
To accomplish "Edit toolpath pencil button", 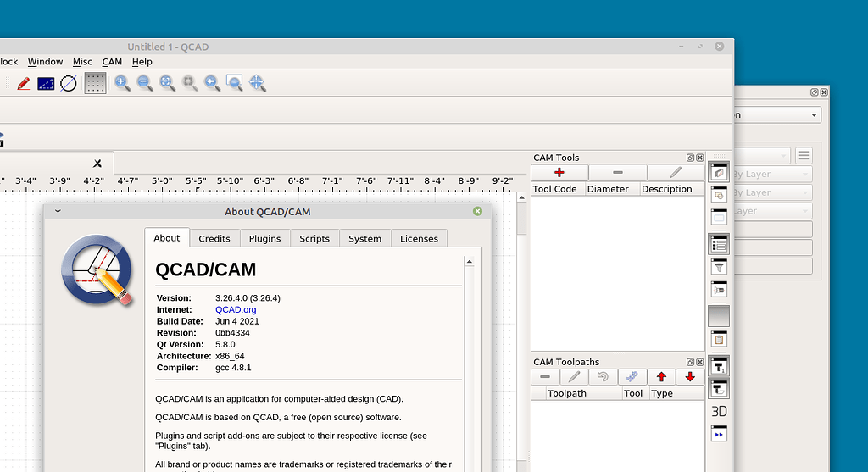I will tap(574, 377).
